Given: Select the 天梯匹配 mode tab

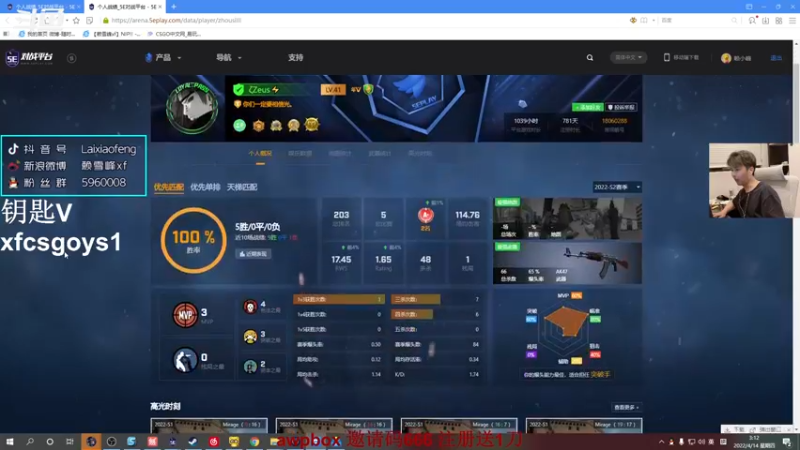Looking at the screenshot, I should pos(242,187).
